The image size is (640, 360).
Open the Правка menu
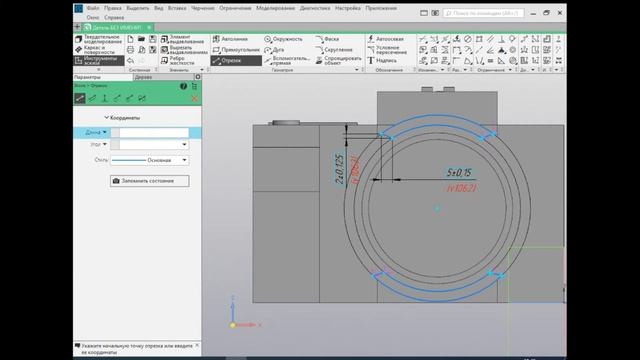(x=112, y=8)
